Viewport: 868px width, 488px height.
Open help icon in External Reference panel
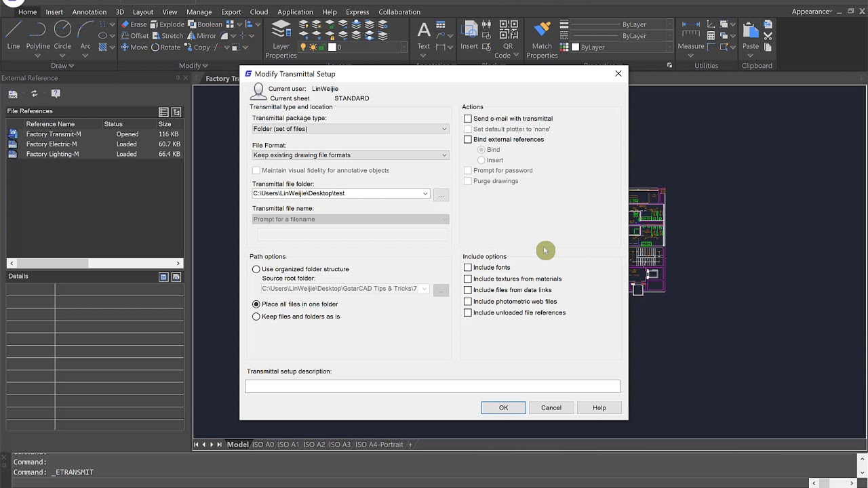pos(56,94)
